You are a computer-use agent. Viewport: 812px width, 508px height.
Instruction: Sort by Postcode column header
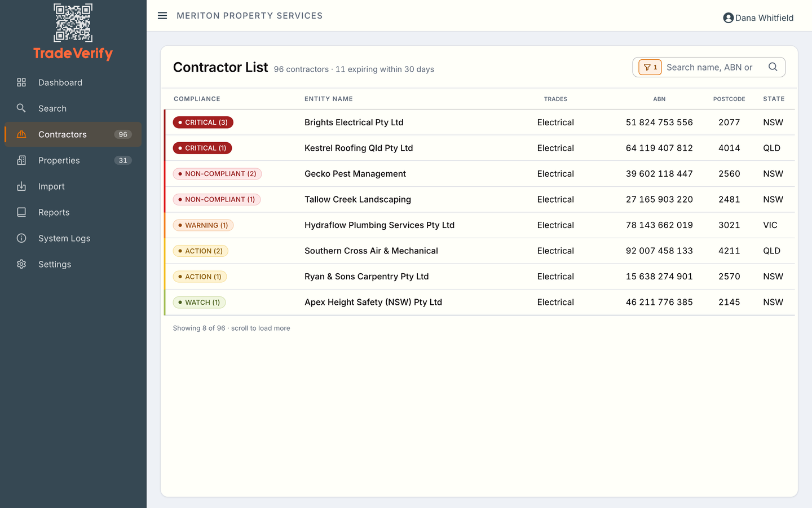point(729,99)
